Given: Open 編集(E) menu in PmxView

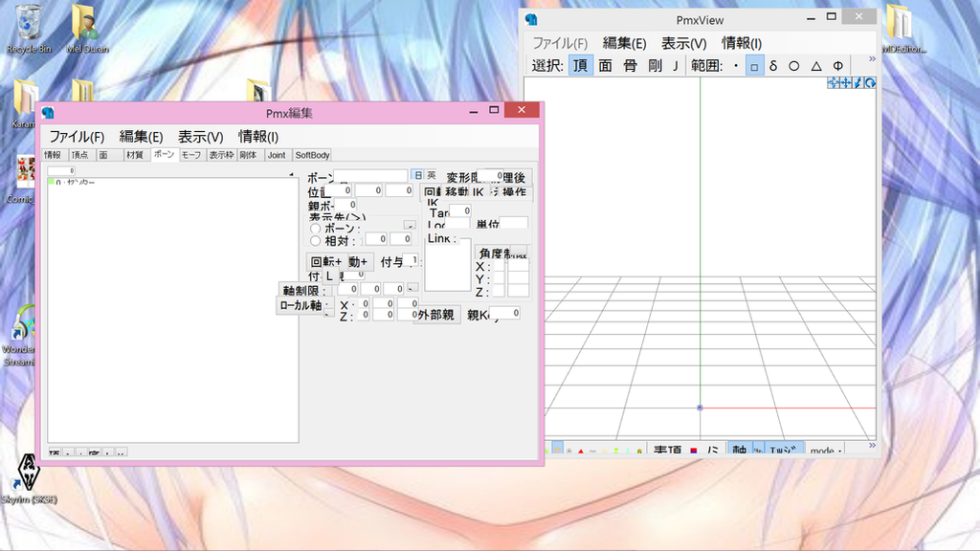Looking at the screenshot, I should pos(624,43).
